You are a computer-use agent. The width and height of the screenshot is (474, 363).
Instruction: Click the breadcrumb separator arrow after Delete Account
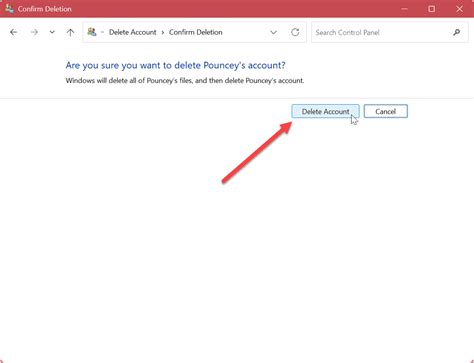(163, 33)
